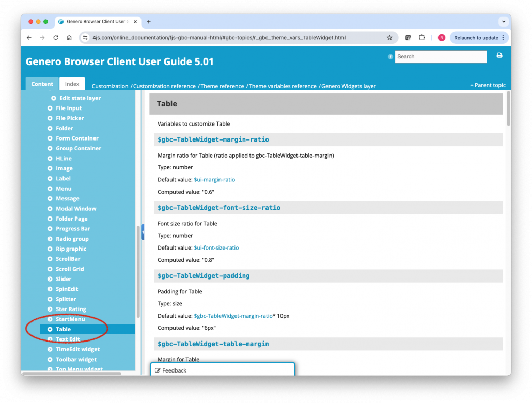Open the Feedback panel
532x403 pixels.
pos(223,370)
